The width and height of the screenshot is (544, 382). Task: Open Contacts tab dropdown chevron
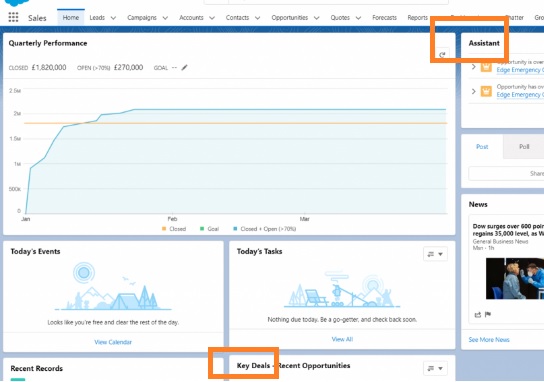(257, 18)
